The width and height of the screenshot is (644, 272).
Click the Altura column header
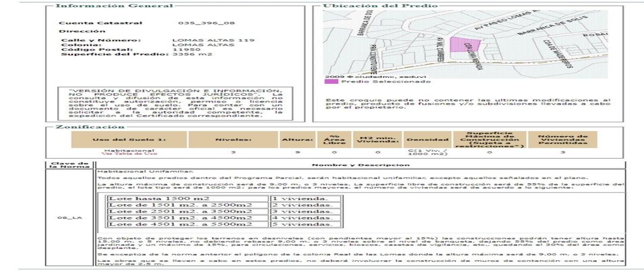(x=297, y=140)
